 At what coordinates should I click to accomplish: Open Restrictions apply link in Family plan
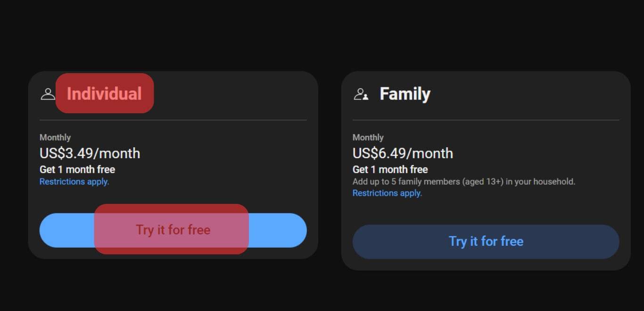pos(387,193)
